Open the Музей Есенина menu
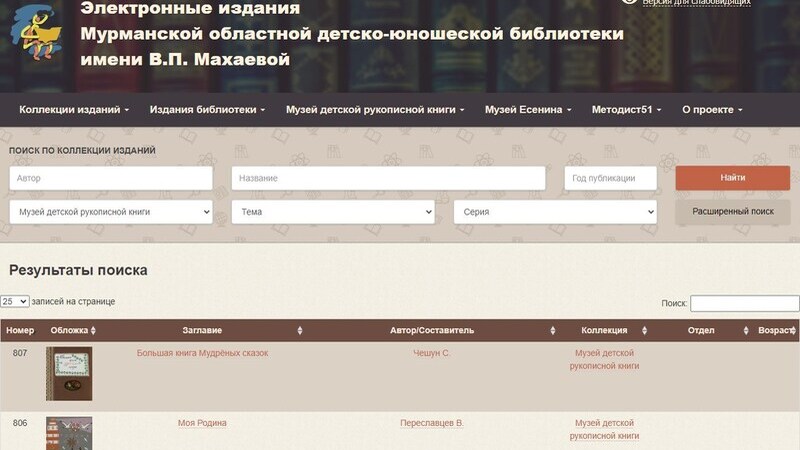This screenshot has width=800, height=450. tap(528, 110)
